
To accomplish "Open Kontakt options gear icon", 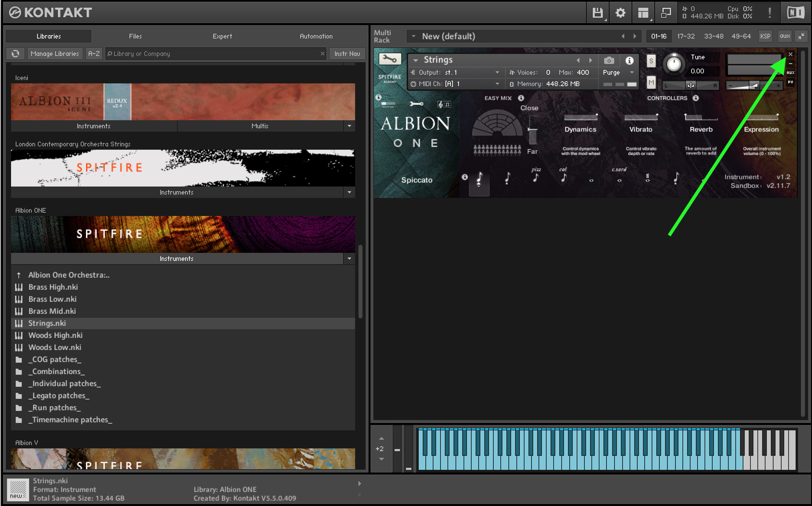I will (620, 13).
